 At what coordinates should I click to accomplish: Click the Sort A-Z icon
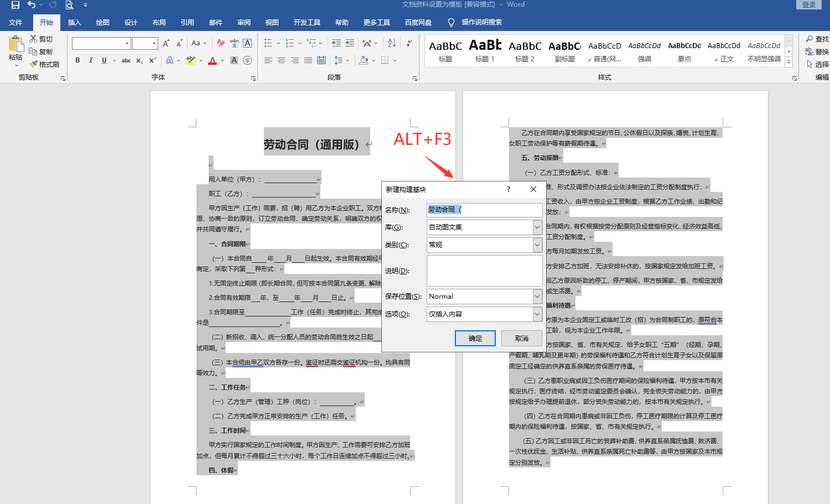click(392, 43)
